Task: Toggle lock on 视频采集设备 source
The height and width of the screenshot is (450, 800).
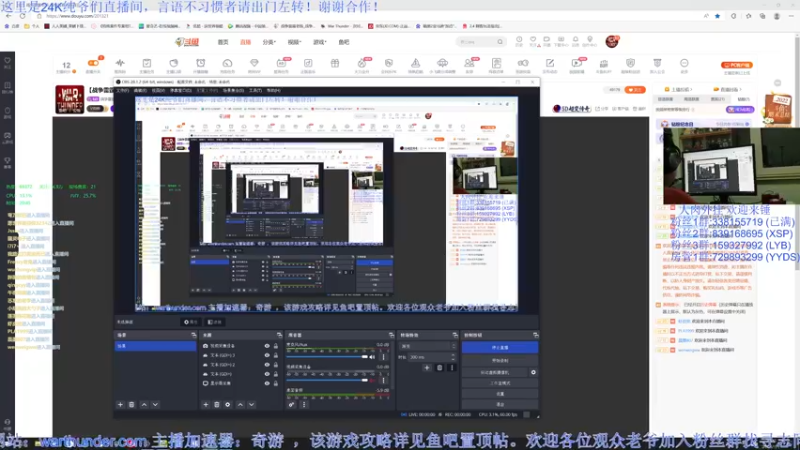Action: point(276,346)
